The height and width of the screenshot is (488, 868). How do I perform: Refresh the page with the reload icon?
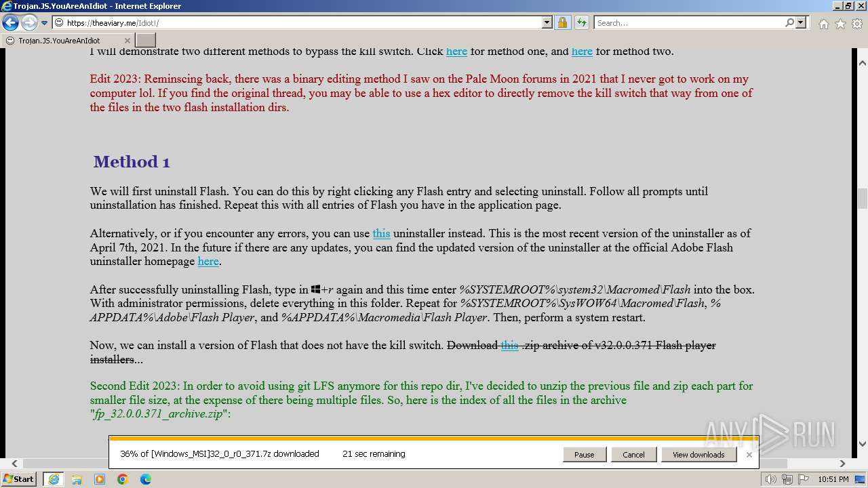tap(581, 22)
